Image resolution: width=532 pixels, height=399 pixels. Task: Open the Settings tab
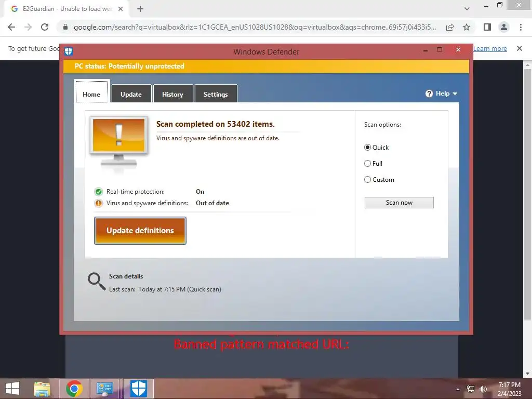216,94
